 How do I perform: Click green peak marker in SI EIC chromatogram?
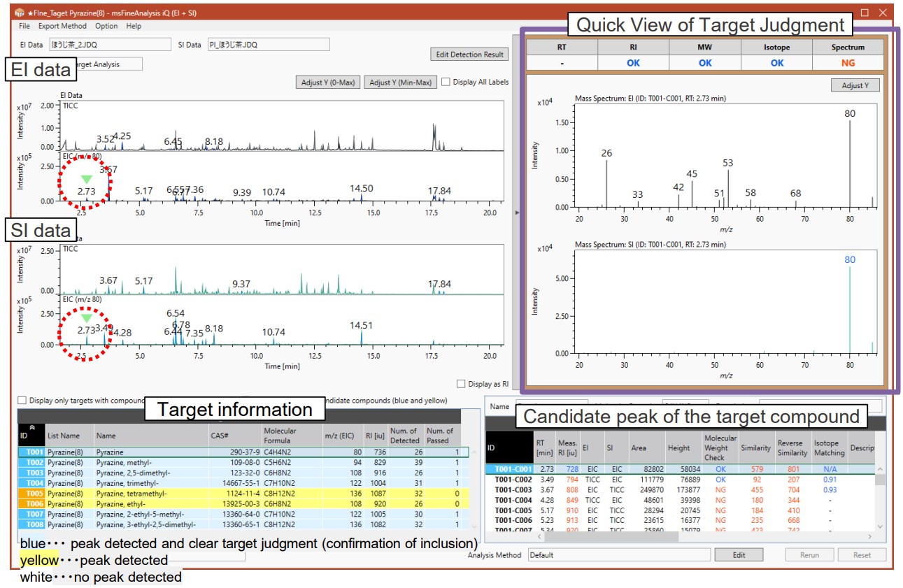click(86, 318)
